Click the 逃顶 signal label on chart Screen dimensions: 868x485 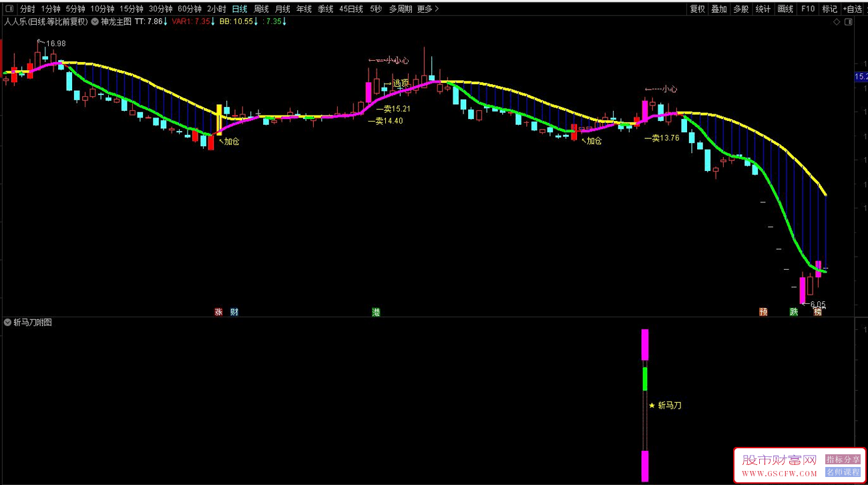(400, 84)
